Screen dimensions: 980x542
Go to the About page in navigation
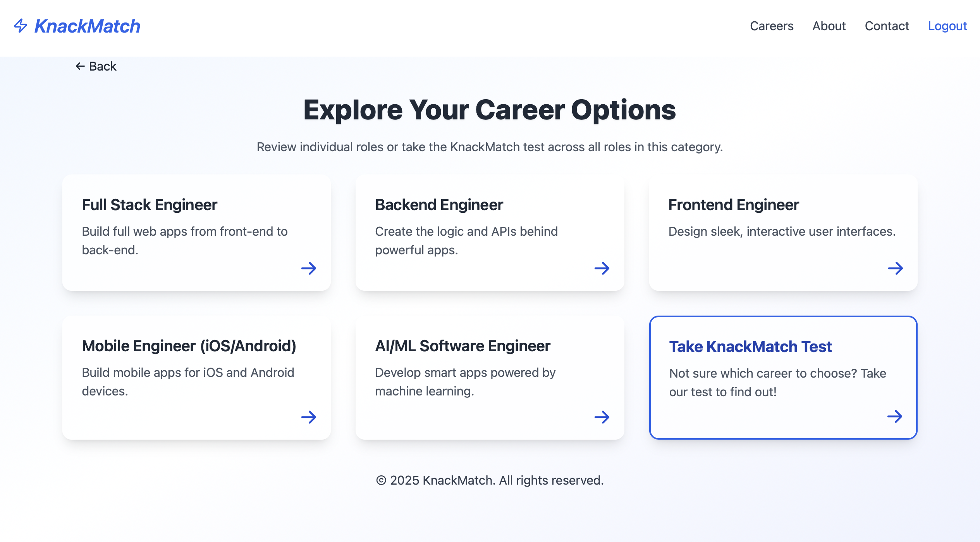[829, 26]
